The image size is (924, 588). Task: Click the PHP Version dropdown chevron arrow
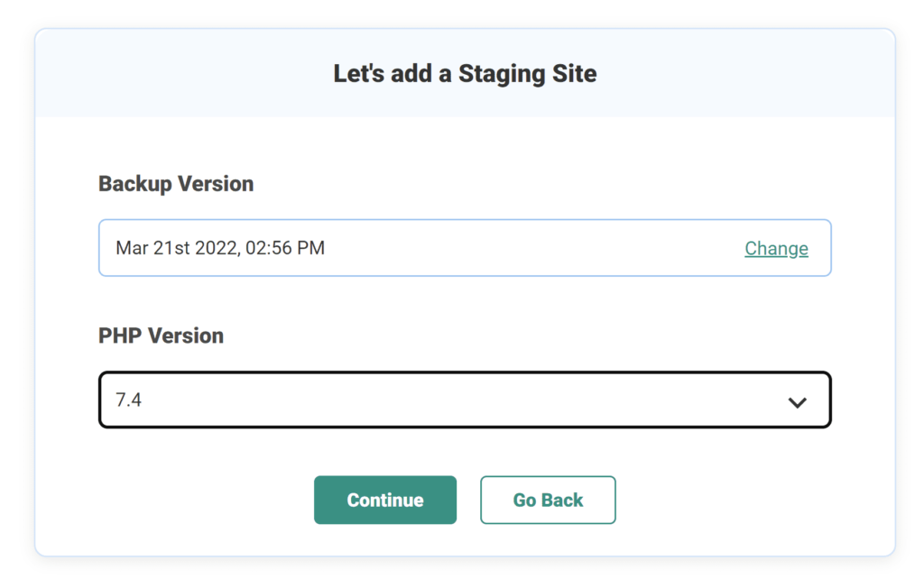798,403
